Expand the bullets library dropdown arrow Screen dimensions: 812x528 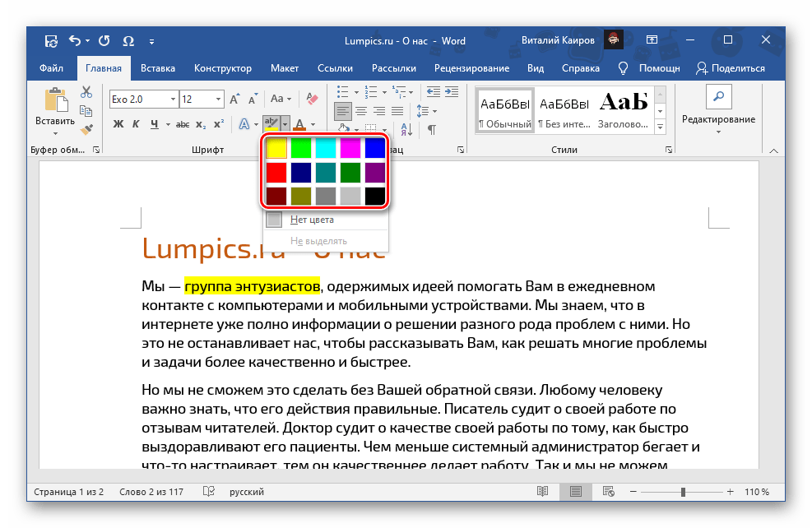click(x=356, y=93)
